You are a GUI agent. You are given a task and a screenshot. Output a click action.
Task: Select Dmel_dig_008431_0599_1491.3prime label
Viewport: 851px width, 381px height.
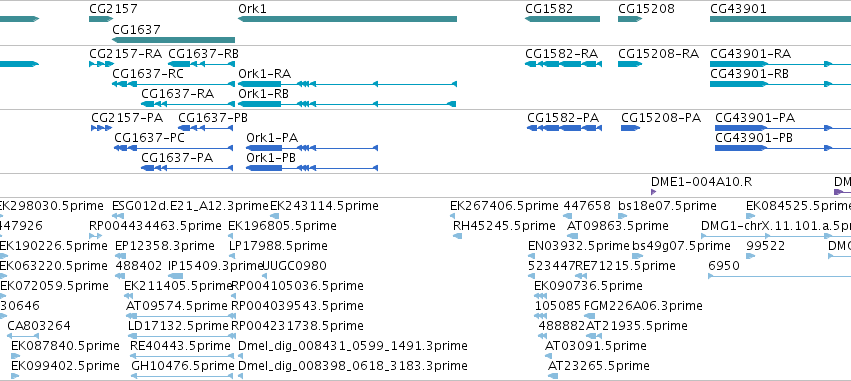353,346
